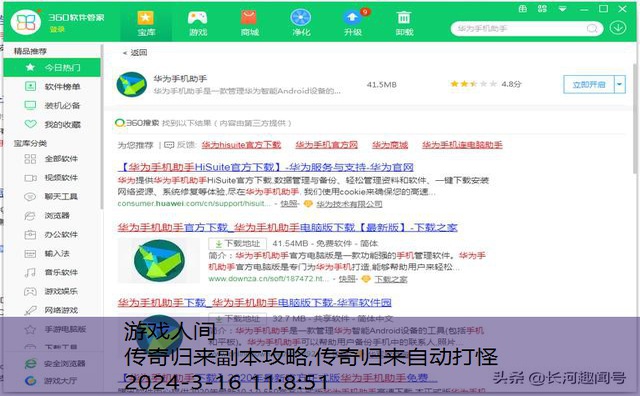This screenshot has width=640, height=396.
Task: Select 今日热门 in the sidebar
Action: [52, 67]
